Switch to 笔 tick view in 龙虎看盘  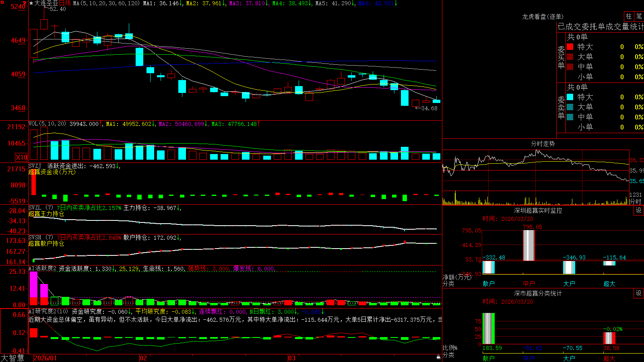pos(639,16)
